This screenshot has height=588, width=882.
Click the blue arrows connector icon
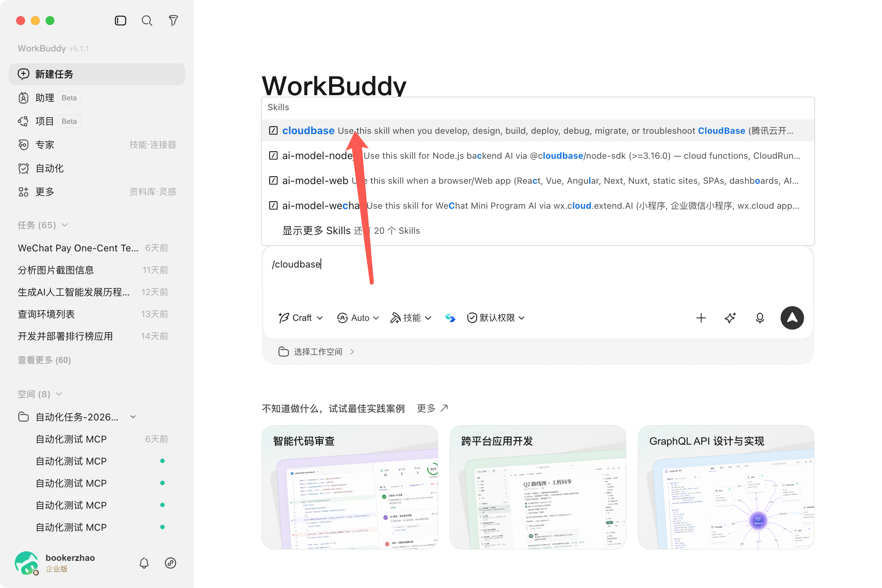click(450, 318)
